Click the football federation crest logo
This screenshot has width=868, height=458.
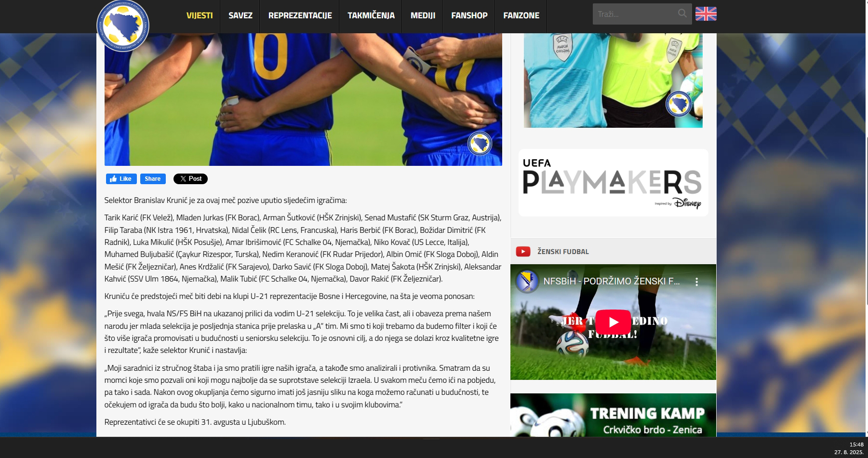pos(123,25)
